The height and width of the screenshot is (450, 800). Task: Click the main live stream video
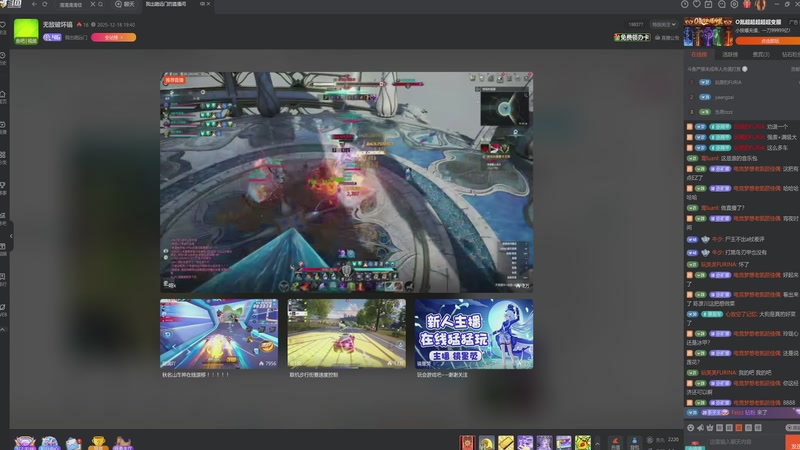coord(346,182)
